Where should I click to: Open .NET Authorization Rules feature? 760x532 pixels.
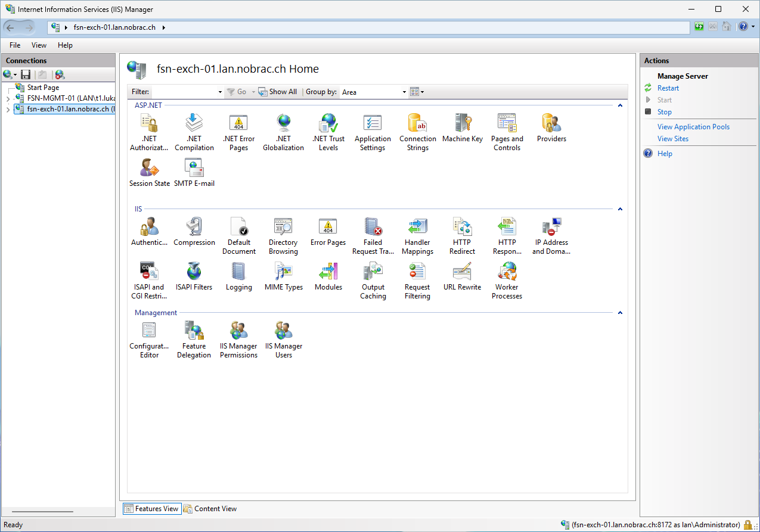[149, 132]
